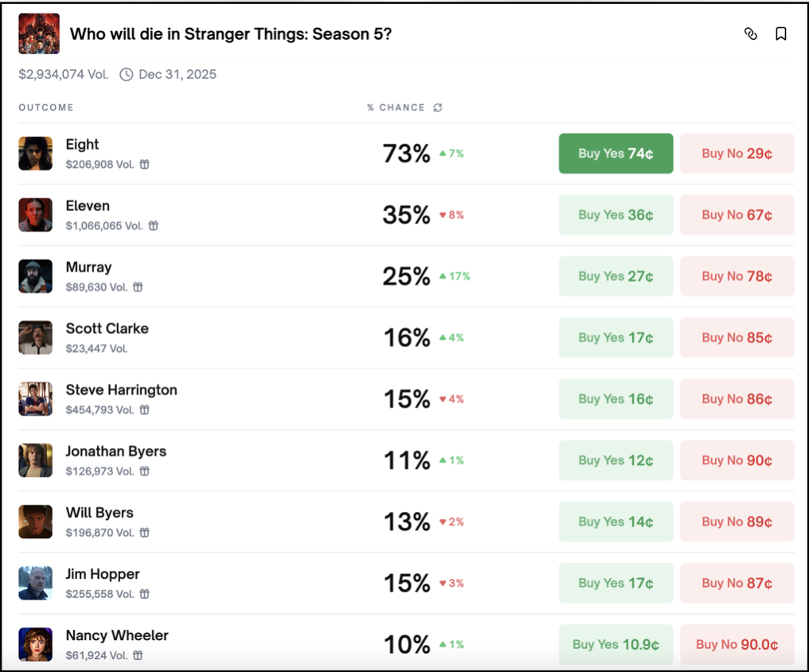Screen dimensions: 809x672
Task: Click Buy No 87¢ for Jim Hopper
Action: [737, 583]
